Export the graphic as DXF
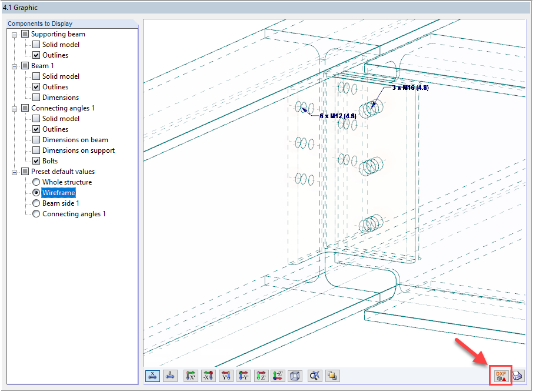The image size is (533, 392). coord(501,376)
